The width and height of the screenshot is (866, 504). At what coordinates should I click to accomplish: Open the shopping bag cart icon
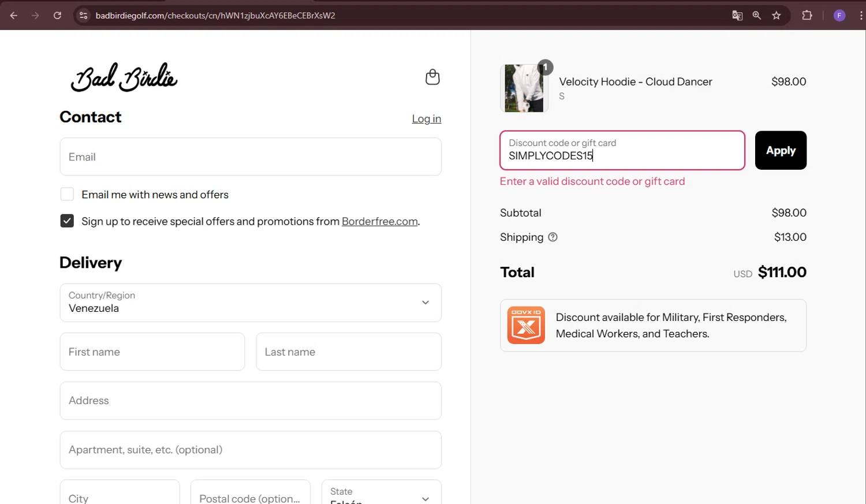tap(432, 77)
